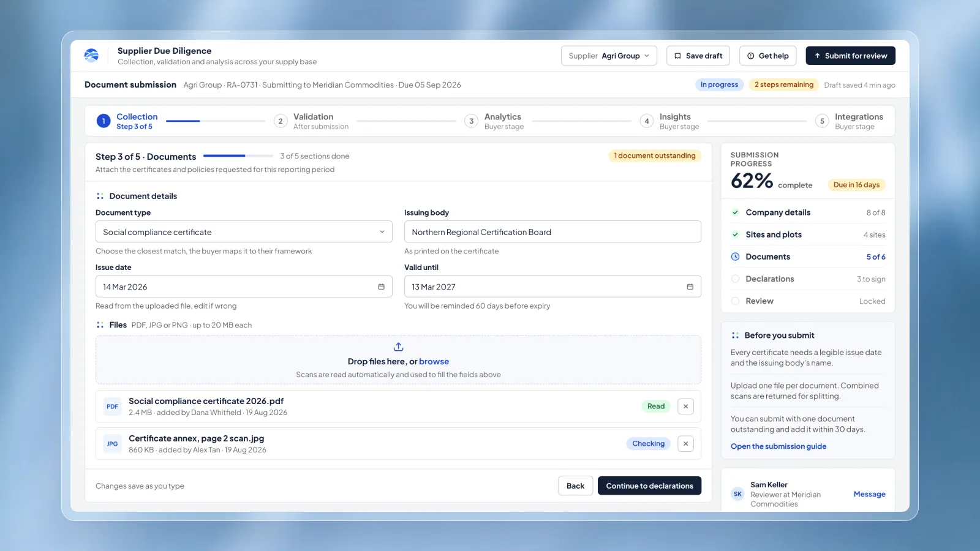Open the Analytics stage tab
This screenshot has width=980, height=551.
coord(494,121)
